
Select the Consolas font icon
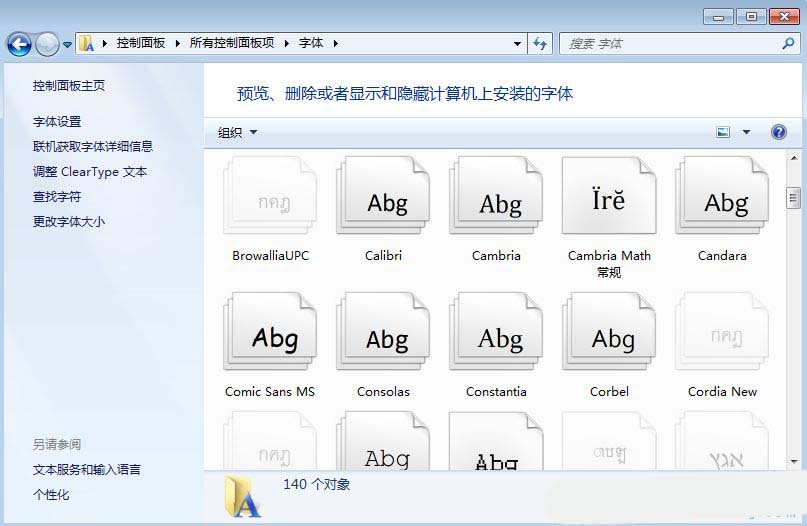coord(383,331)
